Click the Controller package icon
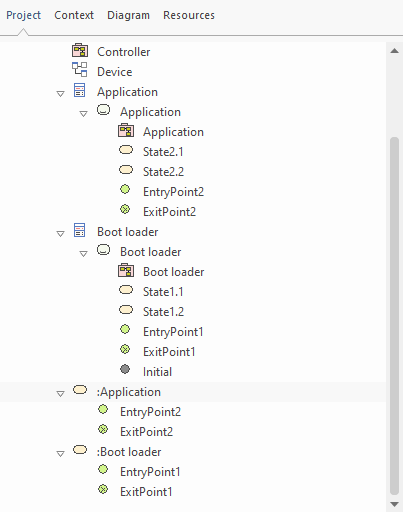Viewport: 403px width, 512px height. coord(80,51)
